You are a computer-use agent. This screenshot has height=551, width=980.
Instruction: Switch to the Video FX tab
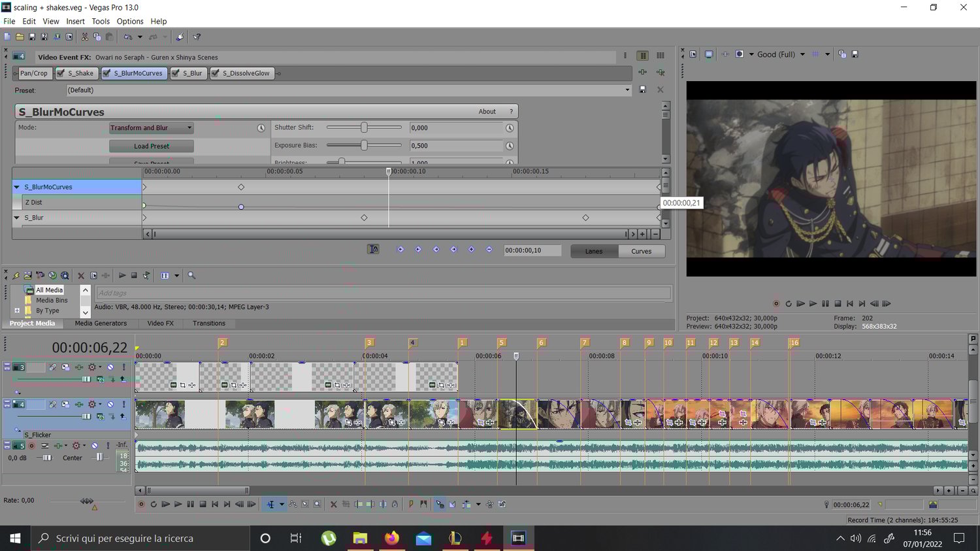click(x=160, y=324)
